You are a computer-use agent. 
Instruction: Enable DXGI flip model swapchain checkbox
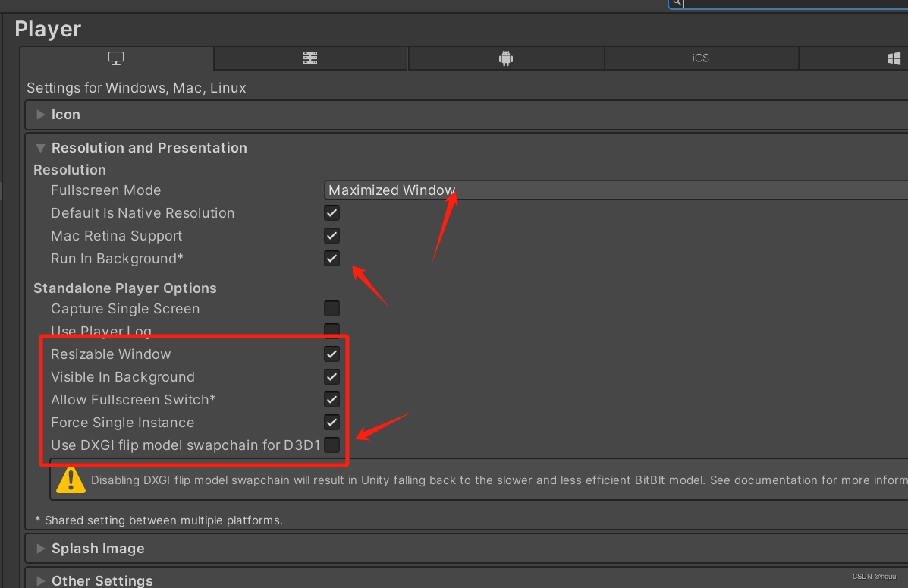pos(331,445)
